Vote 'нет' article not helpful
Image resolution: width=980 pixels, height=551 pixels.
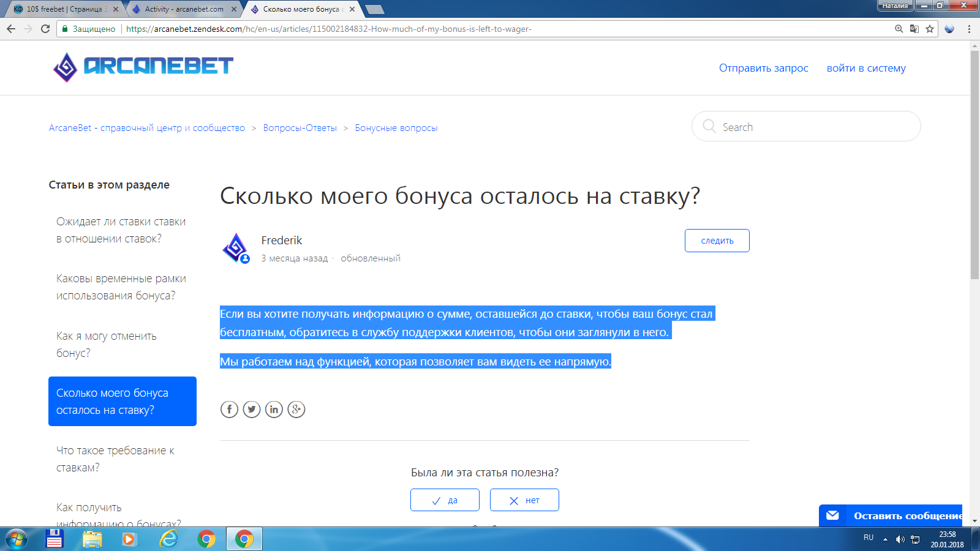pos(524,500)
